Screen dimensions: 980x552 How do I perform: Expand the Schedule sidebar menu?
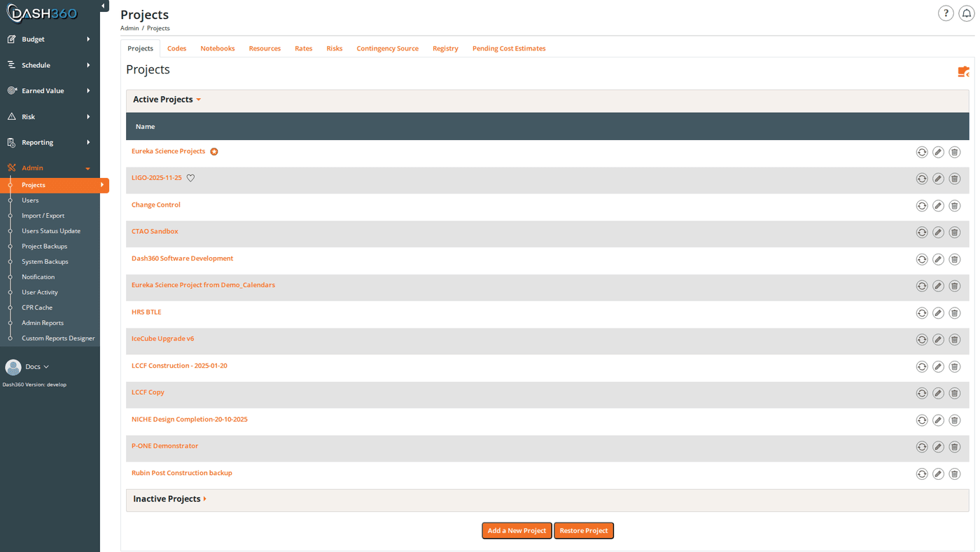50,65
